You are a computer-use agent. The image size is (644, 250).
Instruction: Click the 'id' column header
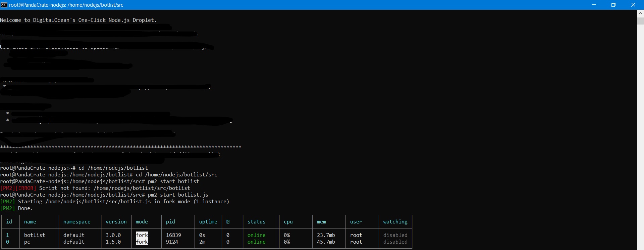pos(9,222)
